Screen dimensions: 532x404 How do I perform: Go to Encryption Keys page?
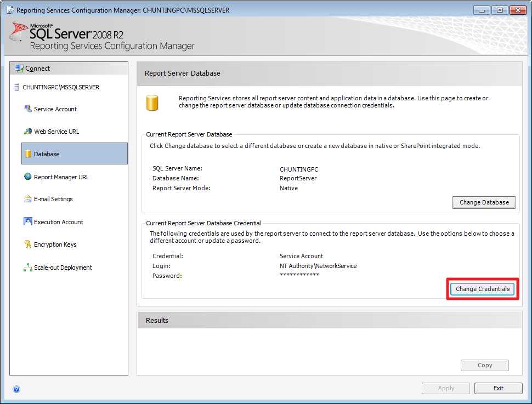pos(55,244)
